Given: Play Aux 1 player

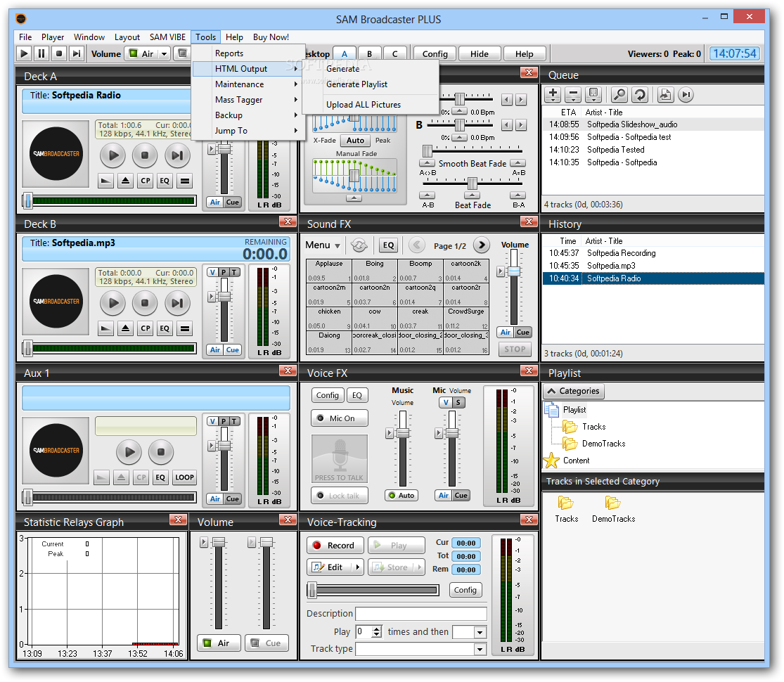Looking at the screenshot, I should pos(129,452).
